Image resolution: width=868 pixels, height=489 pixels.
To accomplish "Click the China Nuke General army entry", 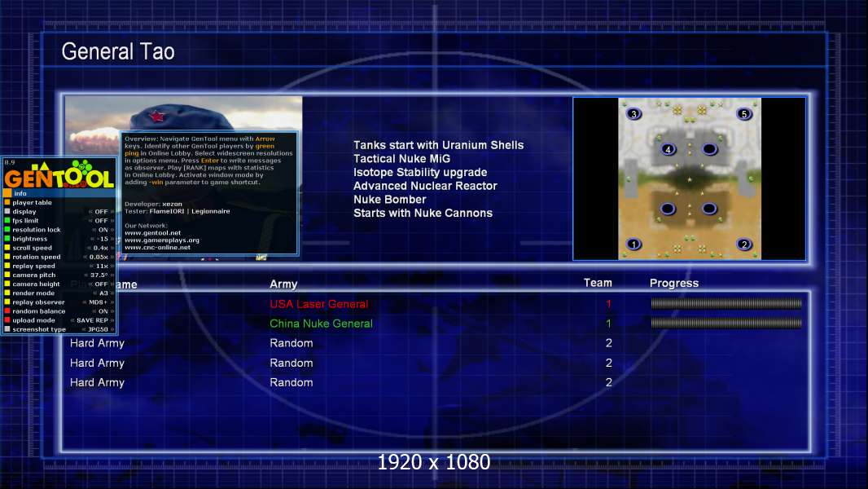I will click(321, 324).
